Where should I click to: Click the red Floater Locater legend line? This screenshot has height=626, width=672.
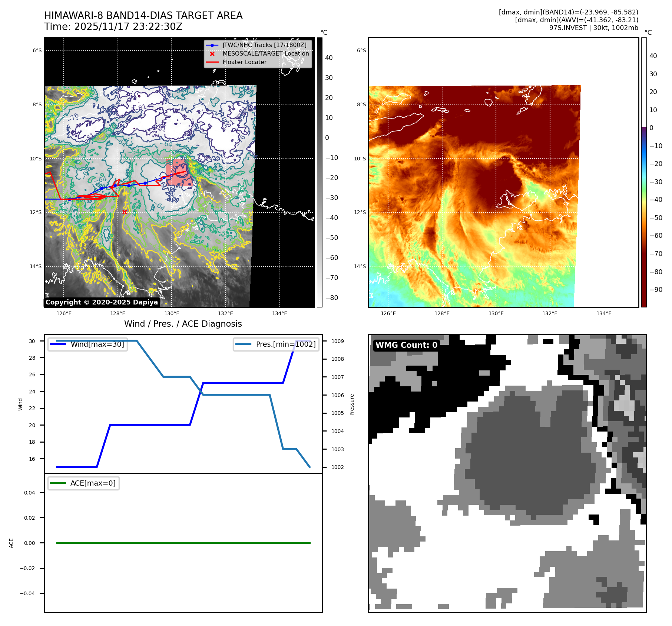(x=212, y=62)
